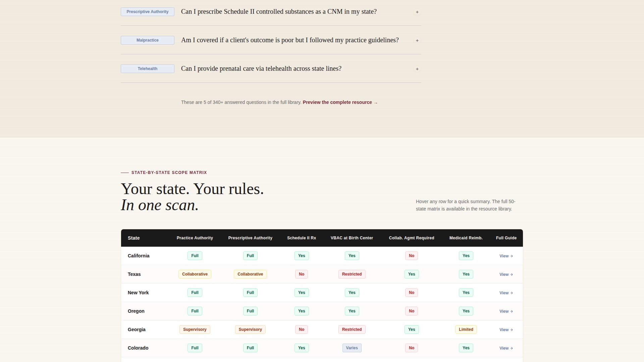Click the Malpractice category tag
This screenshot has height=362, width=644.
point(148,40)
